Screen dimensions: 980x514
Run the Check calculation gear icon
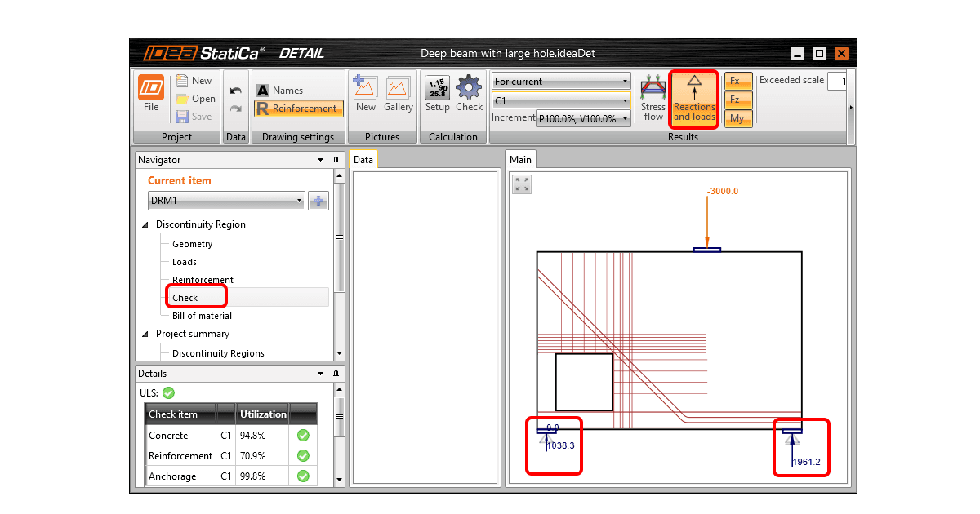click(x=469, y=87)
